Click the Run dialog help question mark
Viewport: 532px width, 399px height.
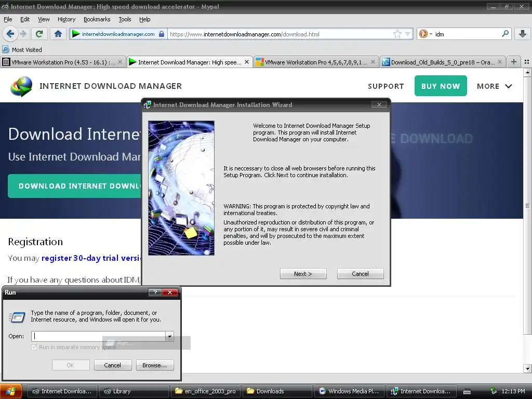tap(155, 292)
